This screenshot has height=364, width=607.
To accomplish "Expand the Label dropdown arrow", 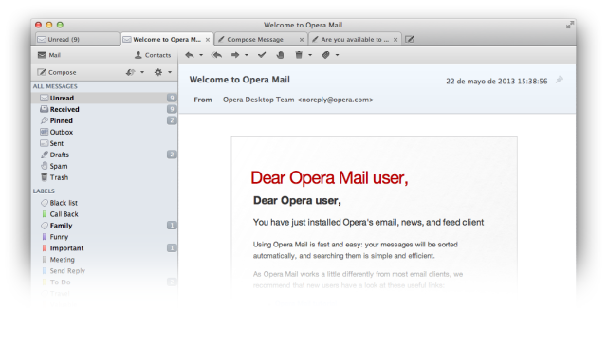I will pyautogui.click(x=338, y=55).
